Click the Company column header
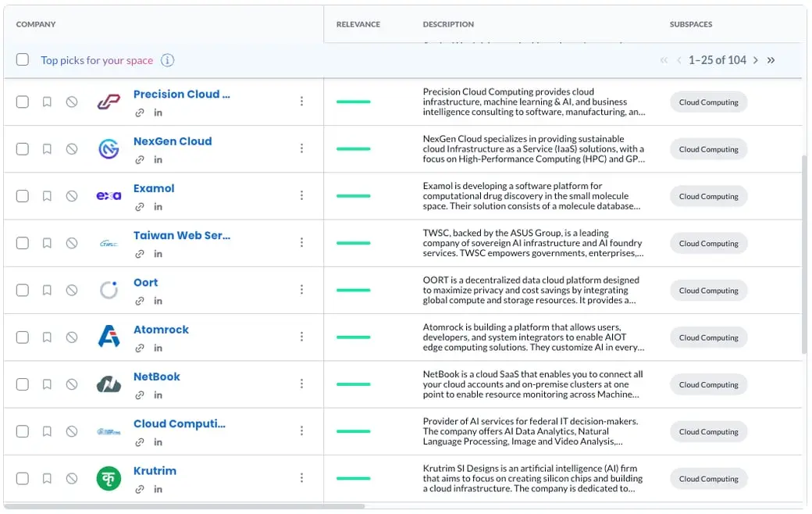Viewport: 812px width, 514px height. tap(36, 24)
